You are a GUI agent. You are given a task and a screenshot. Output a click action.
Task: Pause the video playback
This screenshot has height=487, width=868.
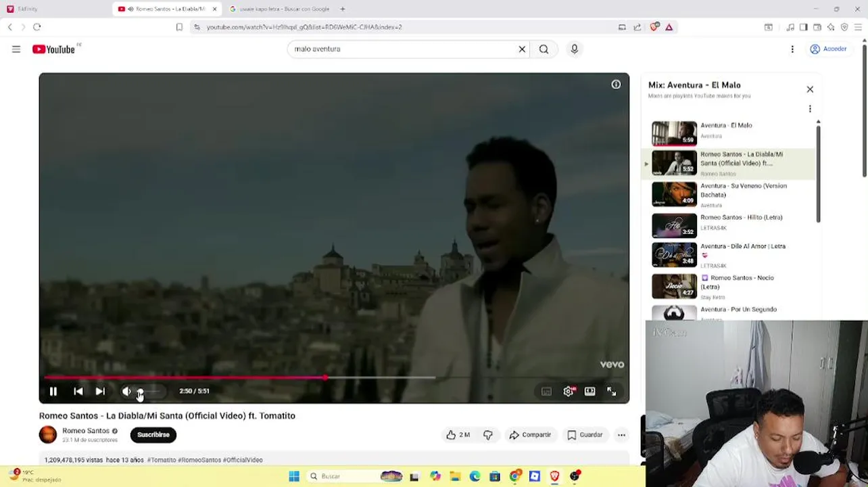pos(53,391)
